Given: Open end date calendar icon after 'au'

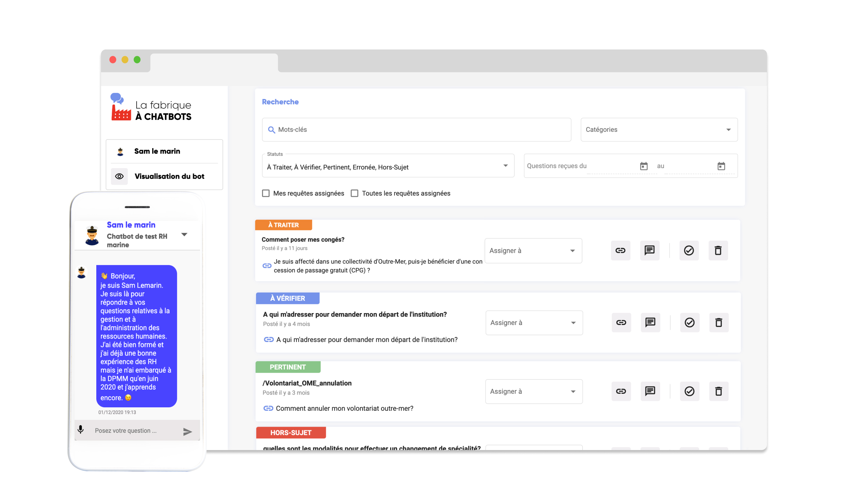Looking at the screenshot, I should pos(721,166).
